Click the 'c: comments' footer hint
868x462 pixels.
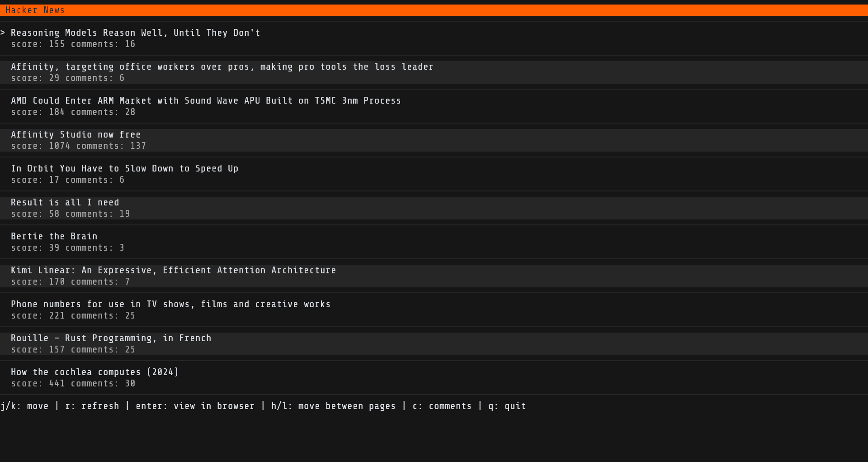click(442, 406)
